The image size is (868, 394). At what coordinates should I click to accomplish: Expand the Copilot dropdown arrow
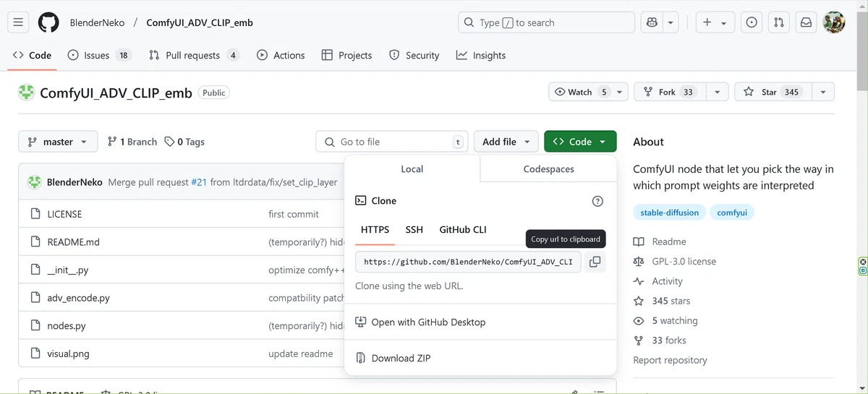[671, 22]
